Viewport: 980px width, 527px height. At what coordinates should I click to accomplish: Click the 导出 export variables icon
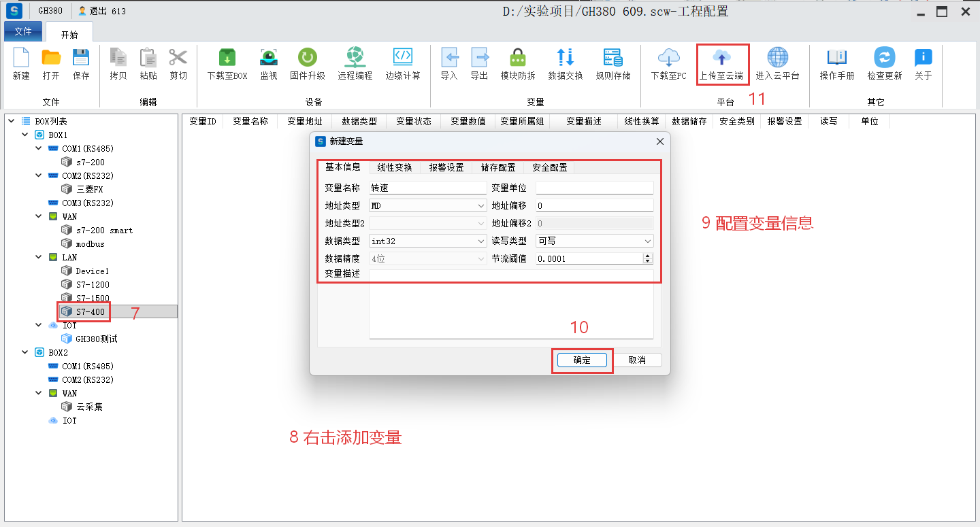[480, 58]
